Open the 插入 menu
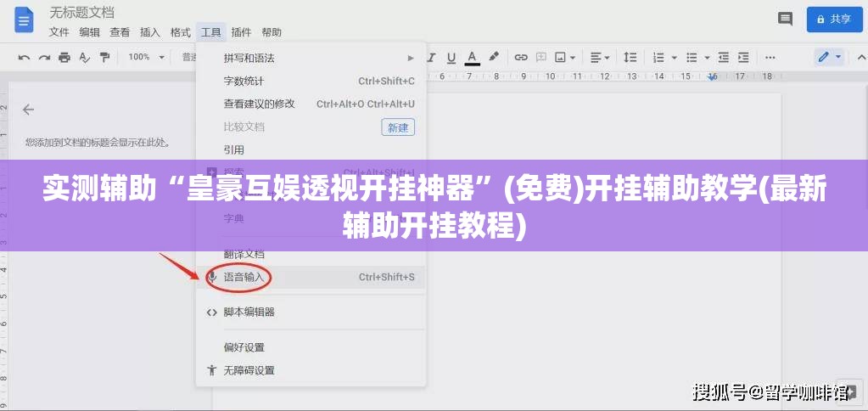Image resolution: width=868 pixels, height=411 pixels. [x=150, y=32]
